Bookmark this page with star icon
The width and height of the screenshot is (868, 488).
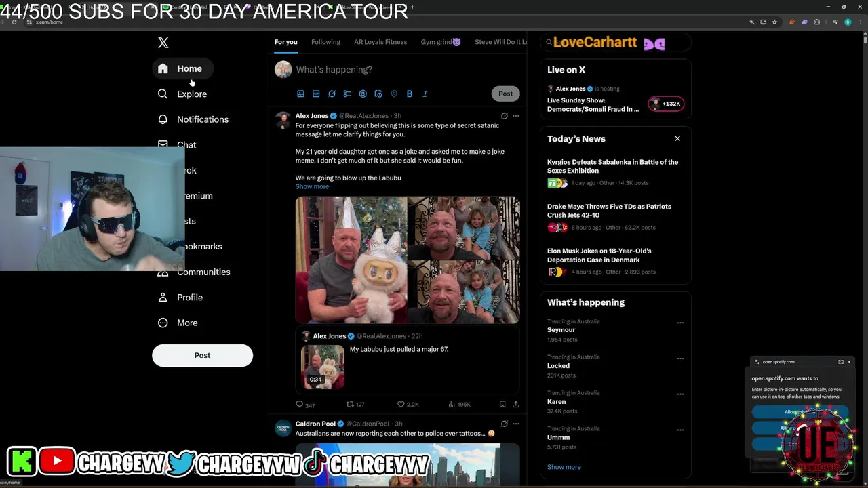[774, 22]
